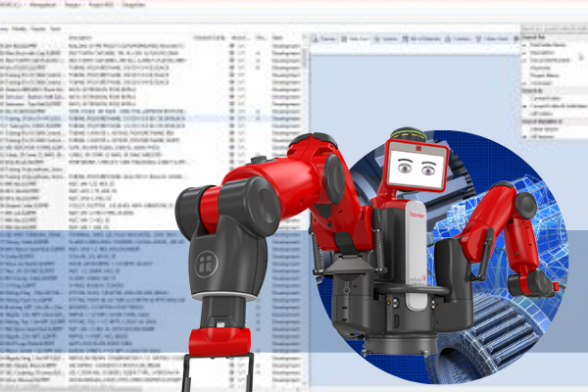Screen dimensions: 588x392
Task: Open the Tools menu
Action: pos(56,28)
